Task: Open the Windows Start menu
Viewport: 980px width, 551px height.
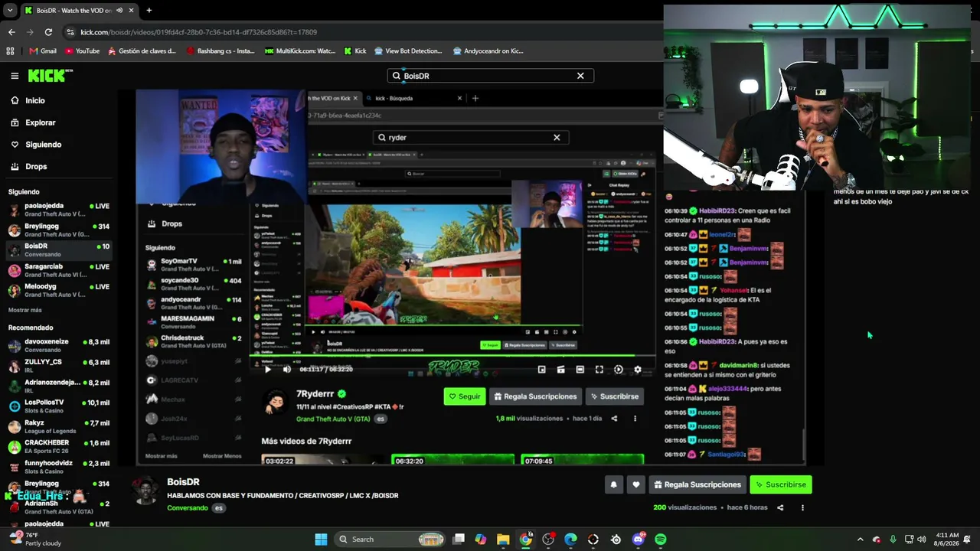Action: coord(321,540)
